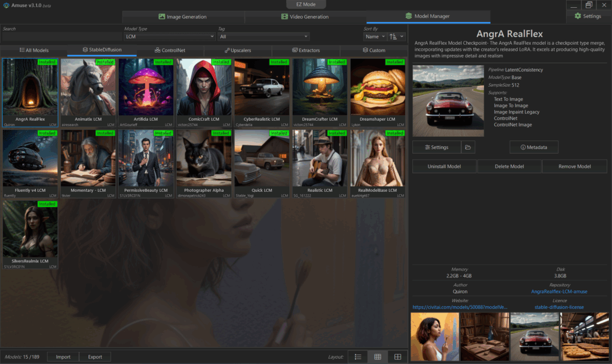Open the Upscalers category tab

pos(238,50)
